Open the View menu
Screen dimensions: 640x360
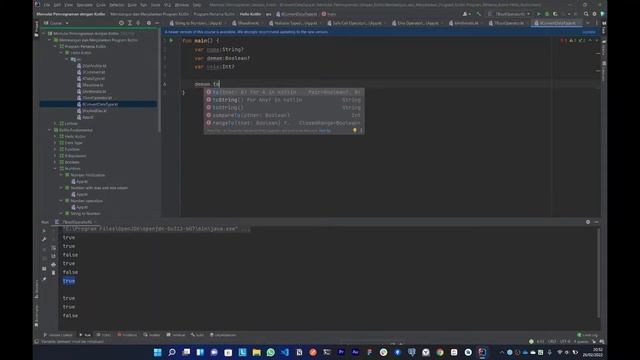point(69,5)
